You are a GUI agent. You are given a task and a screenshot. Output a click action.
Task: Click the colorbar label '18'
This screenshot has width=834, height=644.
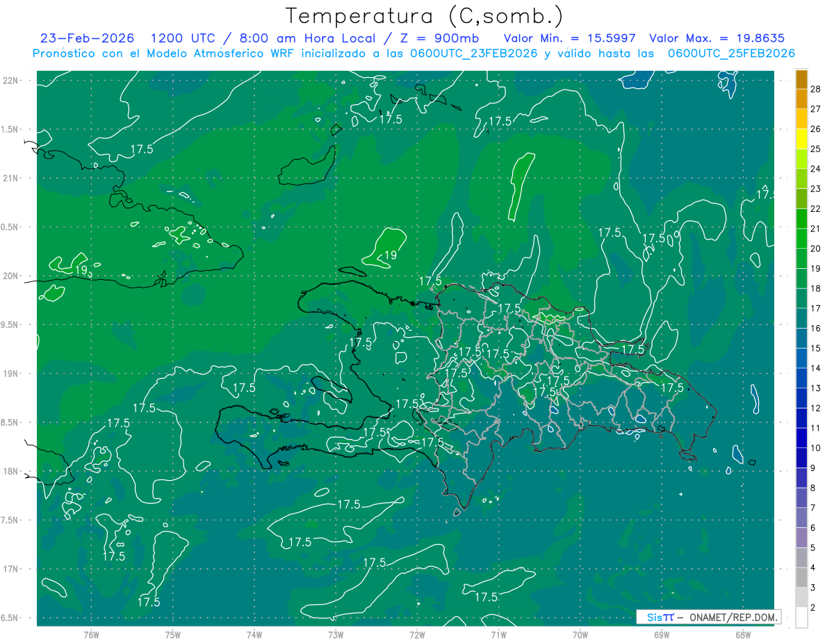tap(815, 288)
